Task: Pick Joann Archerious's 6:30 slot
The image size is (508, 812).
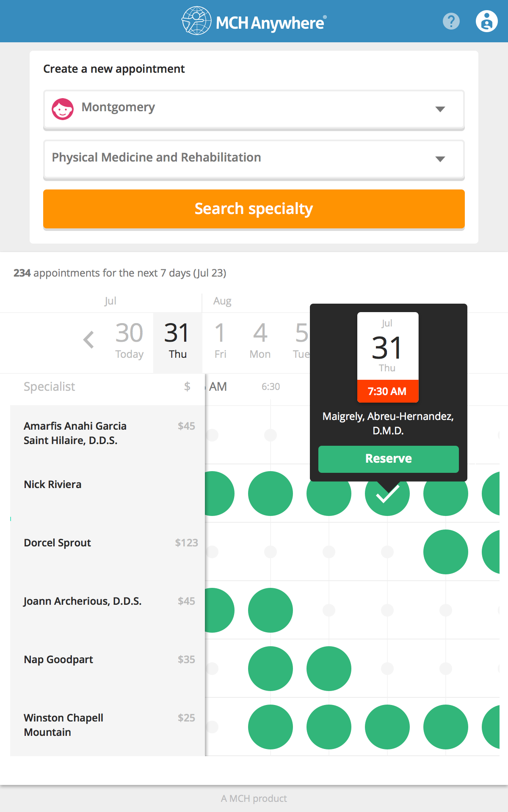Action: (271, 610)
